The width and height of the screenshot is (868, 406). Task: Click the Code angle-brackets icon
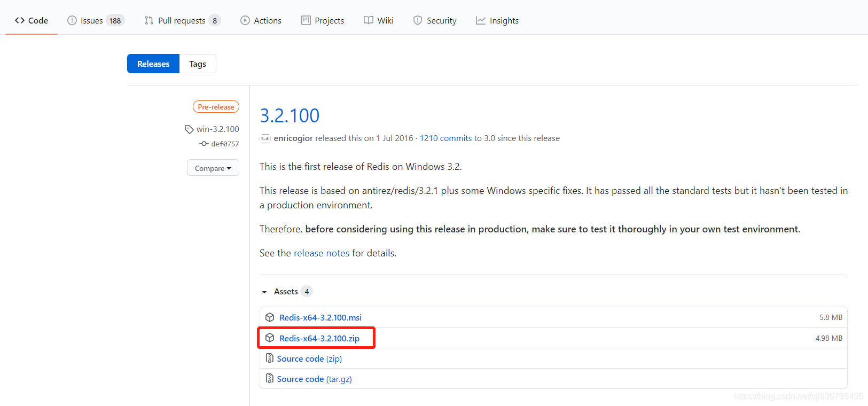pyautogui.click(x=20, y=20)
